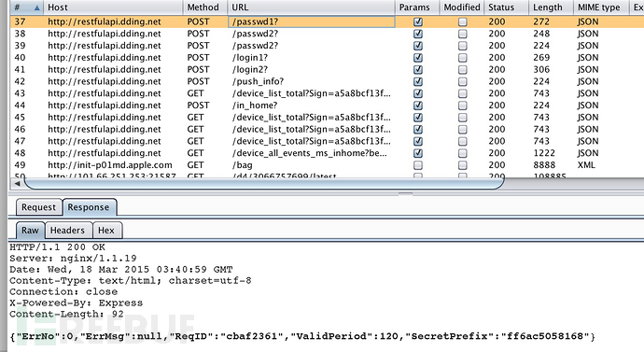The width and height of the screenshot is (644, 352).
Task: Sort table by Modified column
Action: [462, 7]
